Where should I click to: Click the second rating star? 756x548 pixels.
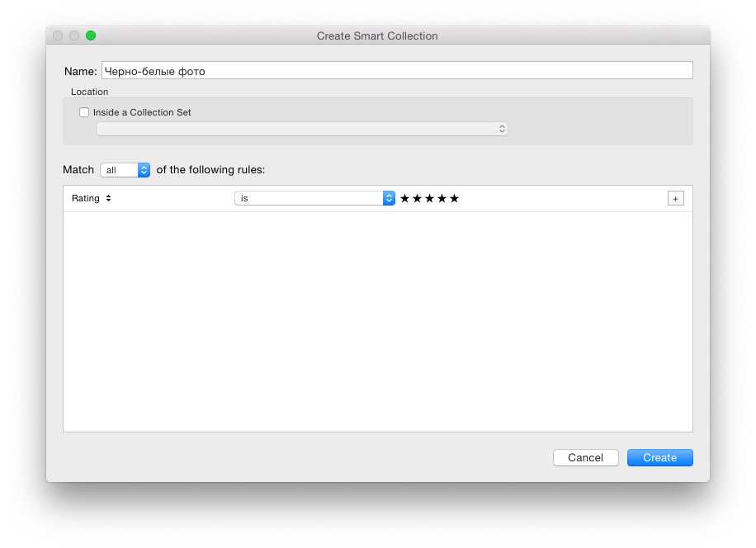pos(417,199)
